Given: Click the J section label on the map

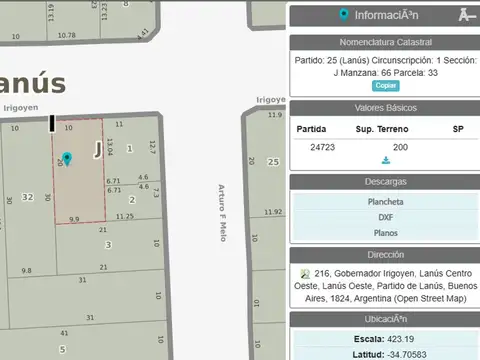Looking at the screenshot, I should (98, 149).
